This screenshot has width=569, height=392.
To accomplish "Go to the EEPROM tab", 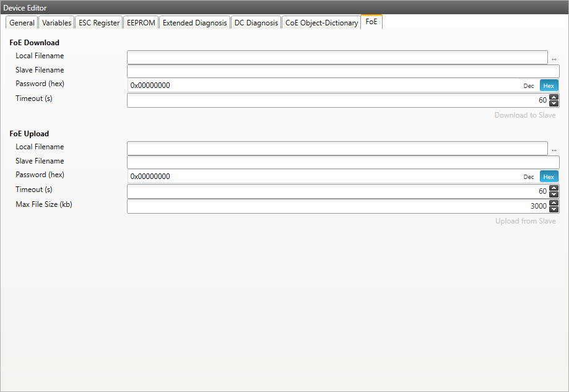I will [141, 23].
